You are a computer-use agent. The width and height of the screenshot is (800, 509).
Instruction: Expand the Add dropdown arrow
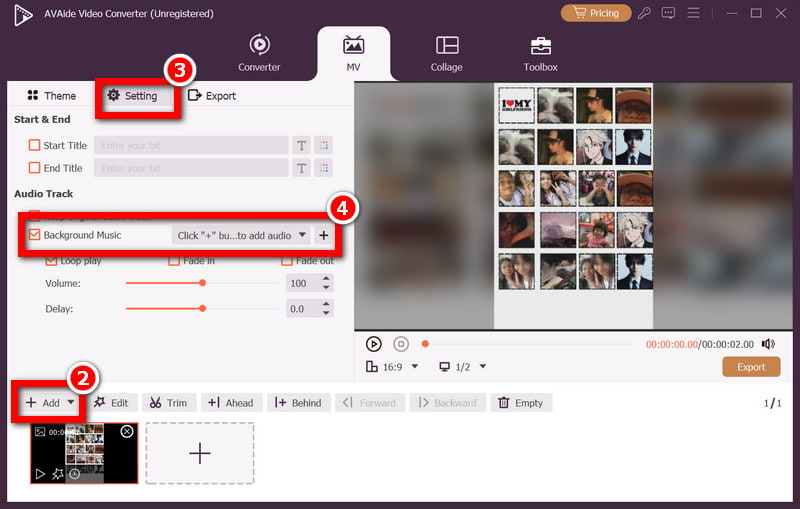coord(71,403)
